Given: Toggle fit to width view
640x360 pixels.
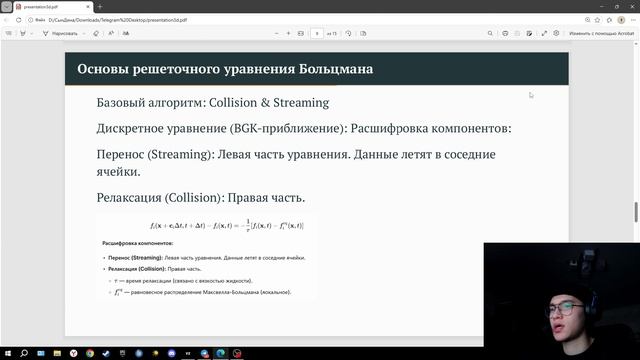Looking at the screenshot, I should [301, 33].
